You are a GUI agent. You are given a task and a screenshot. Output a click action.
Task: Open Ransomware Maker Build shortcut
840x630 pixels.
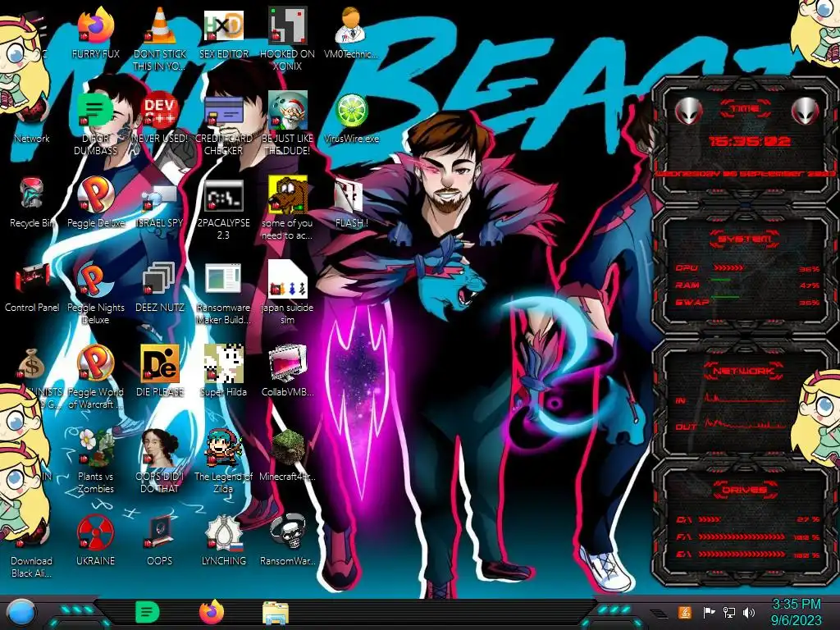223,279
